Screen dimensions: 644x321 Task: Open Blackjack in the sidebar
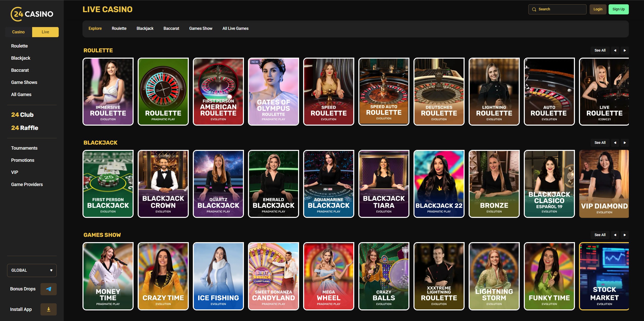[x=21, y=58]
